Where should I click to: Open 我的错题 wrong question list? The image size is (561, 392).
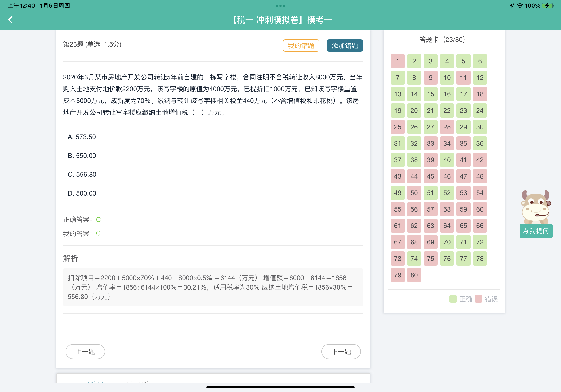coord(301,46)
